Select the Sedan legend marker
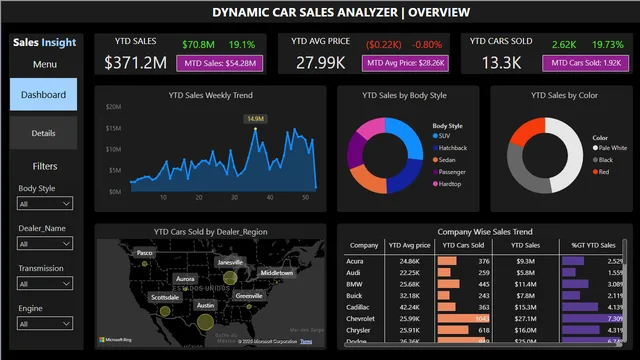 pos(435,160)
